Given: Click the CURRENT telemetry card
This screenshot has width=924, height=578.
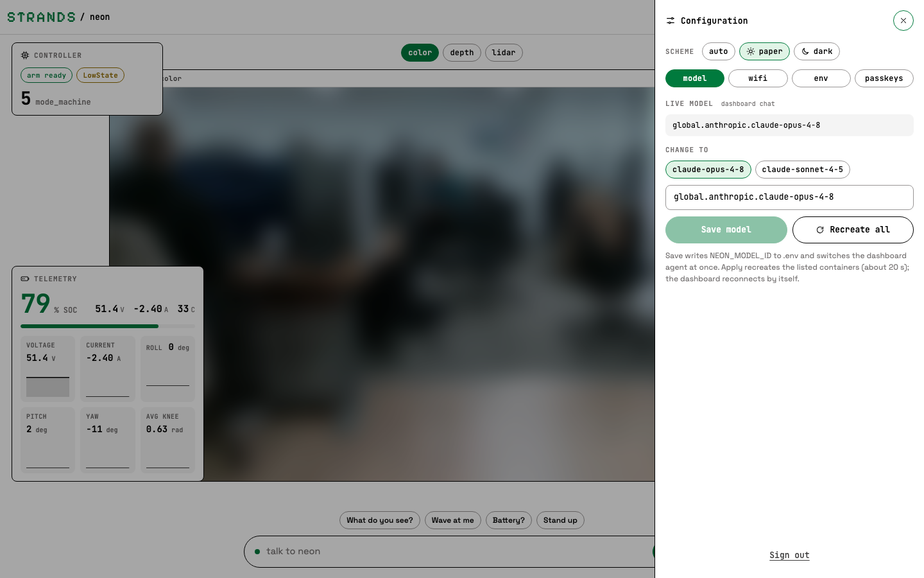Looking at the screenshot, I should pos(108,369).
